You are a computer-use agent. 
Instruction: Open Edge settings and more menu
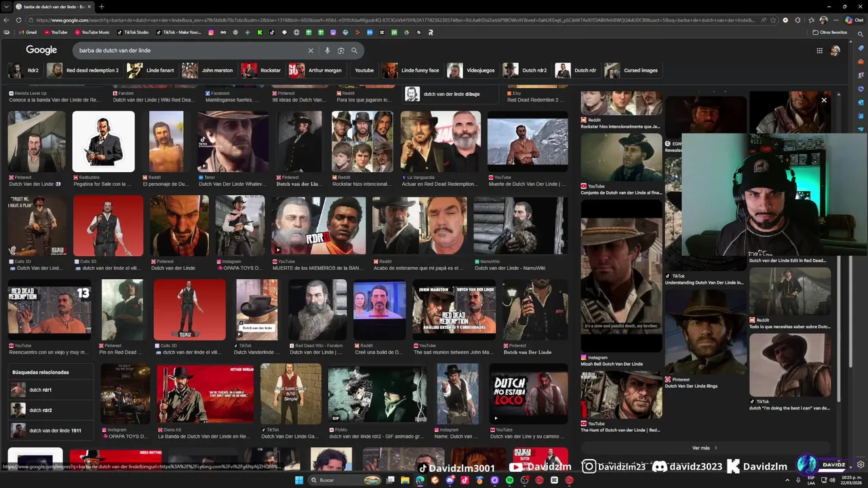pyautogui.click(x=836, y=20)
